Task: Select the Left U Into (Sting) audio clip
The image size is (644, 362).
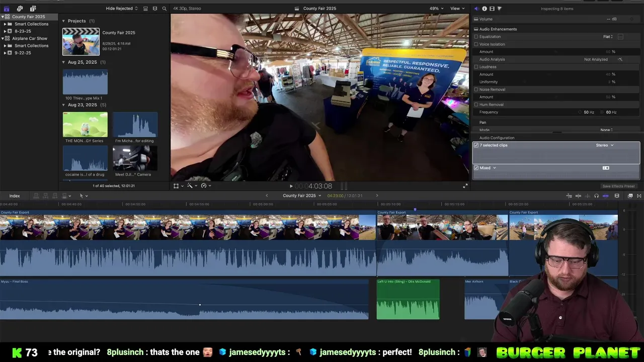Action: pos(408,299)
